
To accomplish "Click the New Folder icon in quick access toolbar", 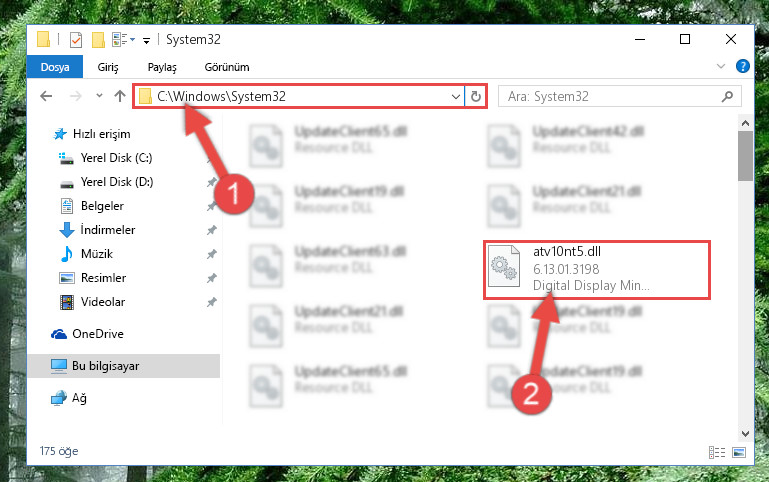I will tap(98, 39).
